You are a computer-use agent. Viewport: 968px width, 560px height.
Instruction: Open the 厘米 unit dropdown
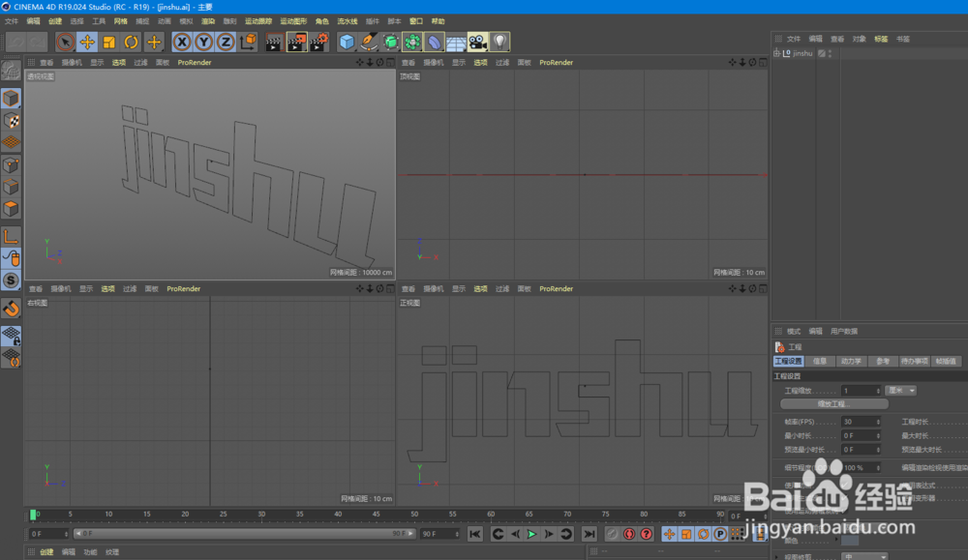pos(901,391)
